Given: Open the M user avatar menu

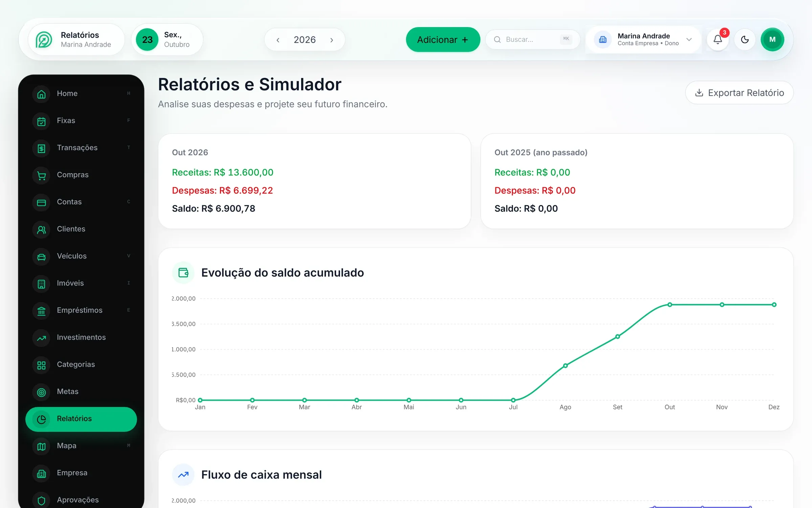Looking at the screenshot, I should [x=772, y=40].
